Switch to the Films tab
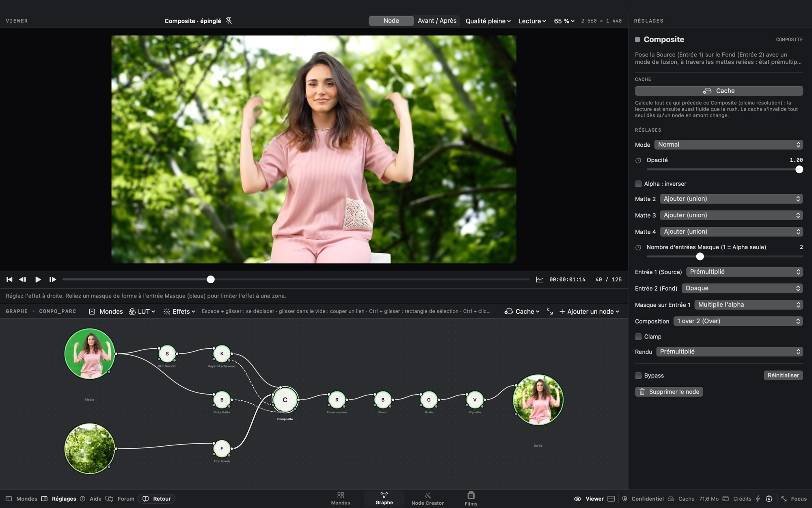Viewport: 812px width, 508px height. pyautogui.click(x=471, y=499)
